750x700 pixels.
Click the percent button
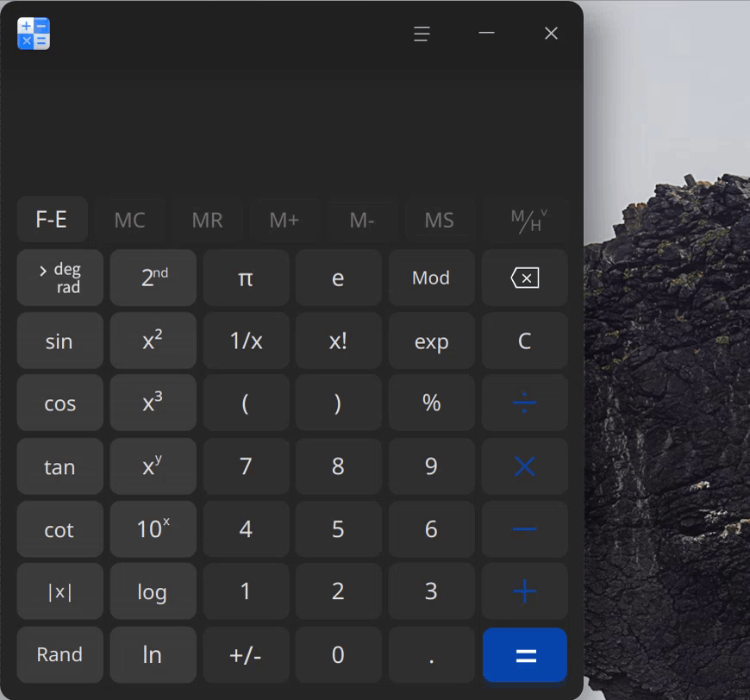(x=431, y=403)
